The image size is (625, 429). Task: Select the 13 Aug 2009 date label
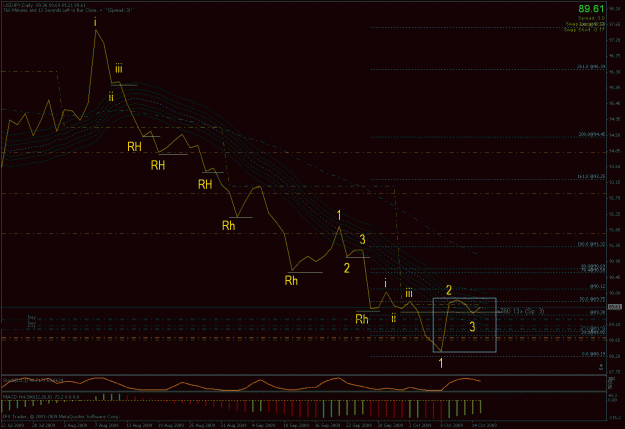(x=138, y=425)
